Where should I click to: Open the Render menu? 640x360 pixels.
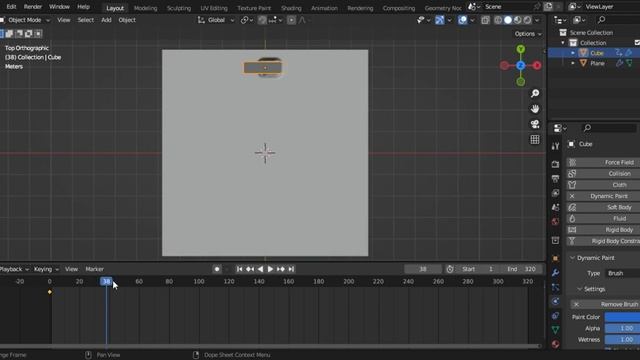point(33,7)
